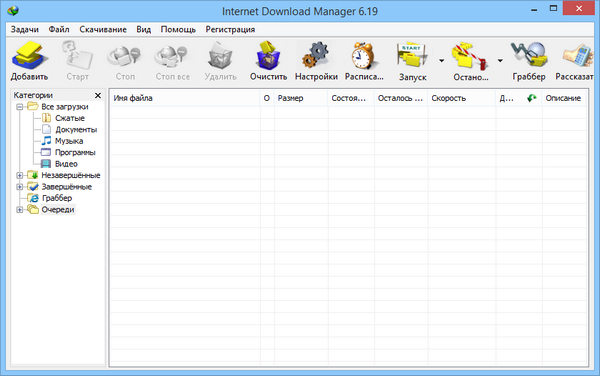Sort by Состояние column header
Screen dimensions: 600x376
351,98
